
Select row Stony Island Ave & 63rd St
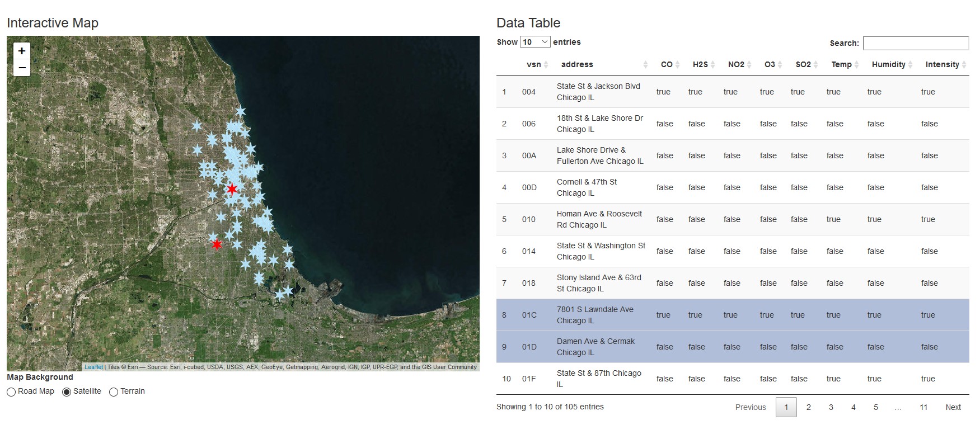733,283
